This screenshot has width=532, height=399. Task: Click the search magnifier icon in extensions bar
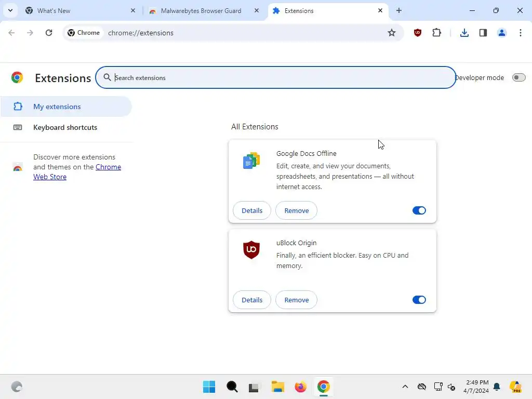tap(107, 77)
